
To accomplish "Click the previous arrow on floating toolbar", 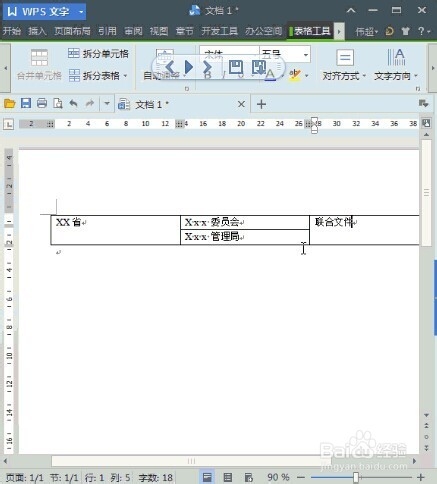I will [x=170, y=67].
